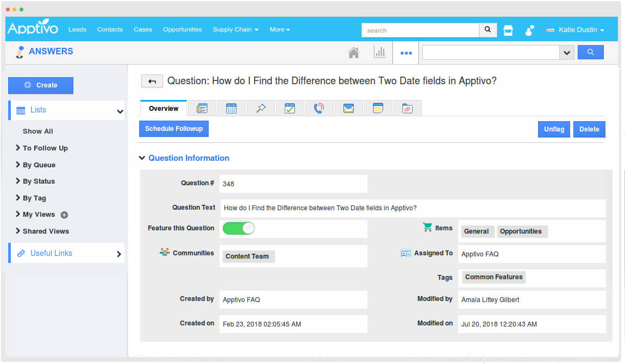Click the call logs phone icon
Viewport: 625px width, 364px height.
point(319,109)
